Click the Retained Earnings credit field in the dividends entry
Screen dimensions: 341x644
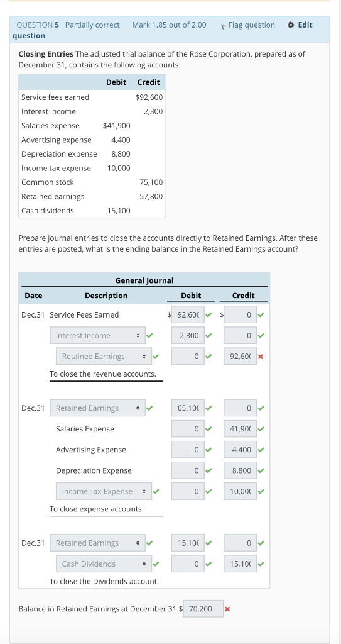coord(240,543)
